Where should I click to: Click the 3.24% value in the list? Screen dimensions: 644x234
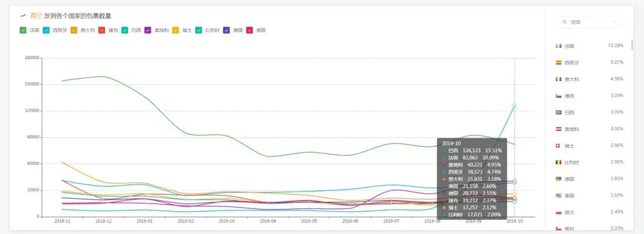pyautogui.click(x=617, y=95)
